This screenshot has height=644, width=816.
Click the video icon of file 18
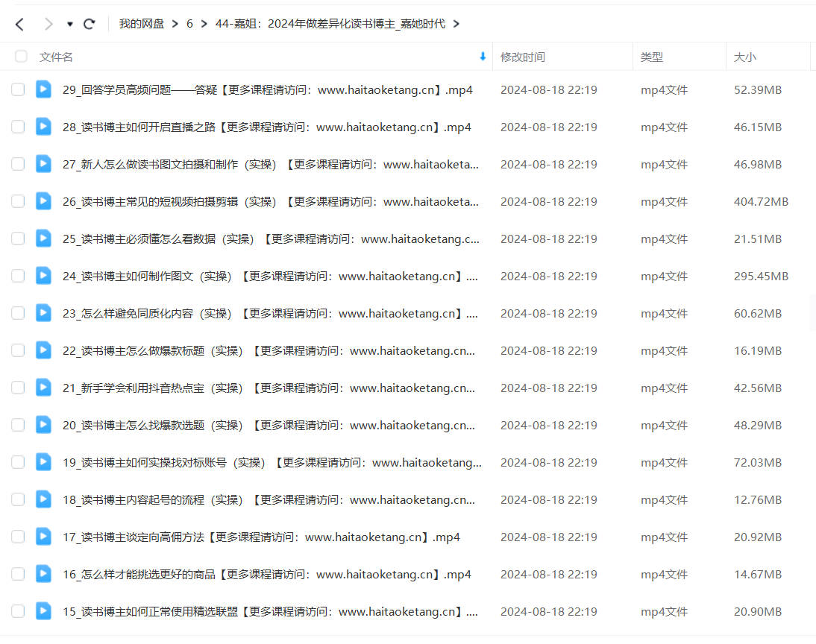click(x=43, y=499)
